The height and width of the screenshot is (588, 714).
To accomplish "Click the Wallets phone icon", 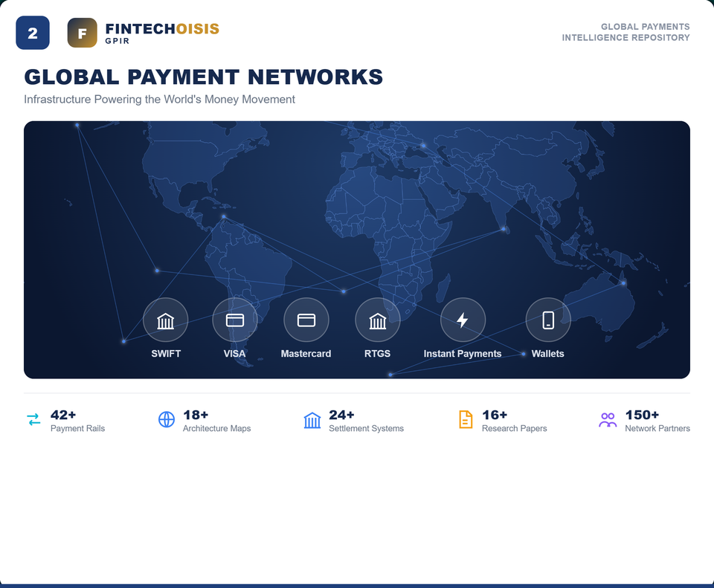I will pyautogui.click(x=548, y=320).
